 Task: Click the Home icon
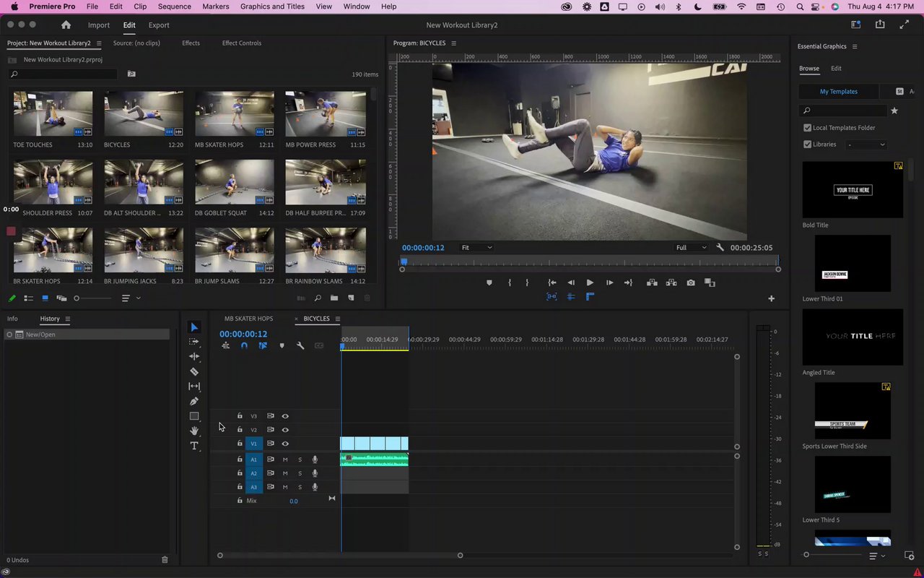coord(66,25)
